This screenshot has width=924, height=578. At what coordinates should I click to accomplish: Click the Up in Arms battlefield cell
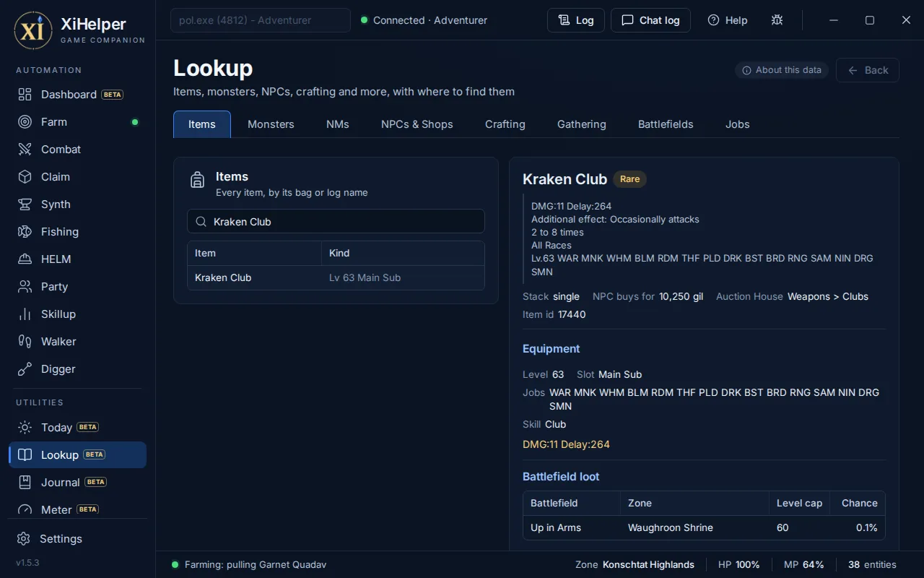coord(572,527)
